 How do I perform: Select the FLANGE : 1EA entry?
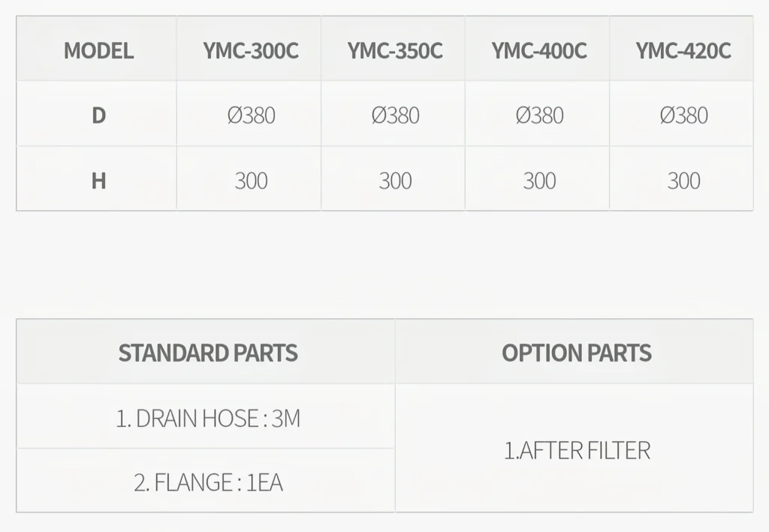pyautogui.click(x=208, y=482)
